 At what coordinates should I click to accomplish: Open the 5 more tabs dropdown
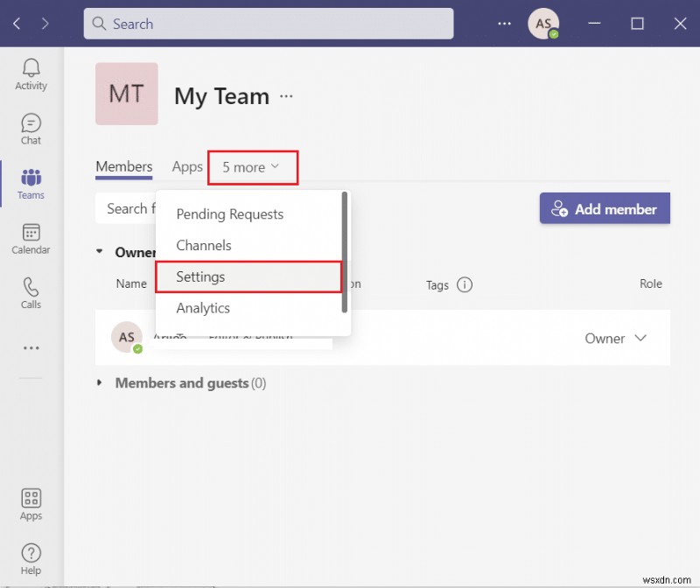[253, 167]
